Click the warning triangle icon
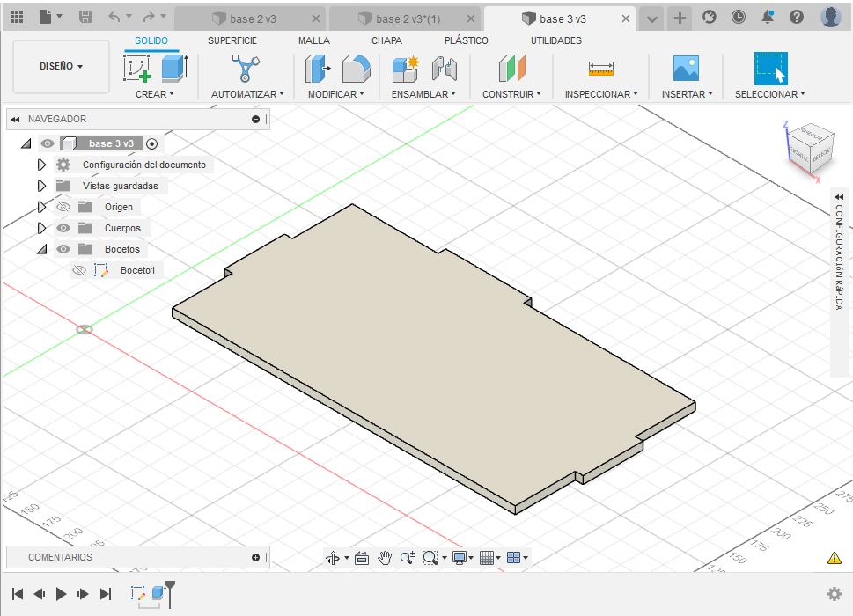 tap(834, 558)
